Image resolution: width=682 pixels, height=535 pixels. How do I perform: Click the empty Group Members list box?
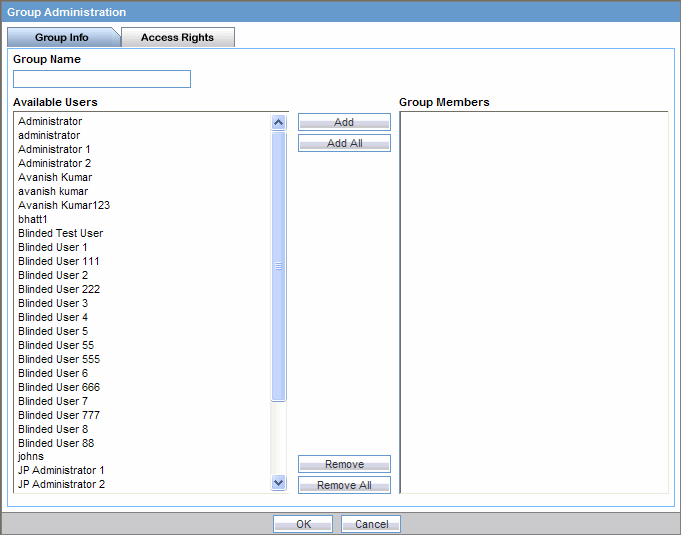pyautogui.click(x=534, y=303)
